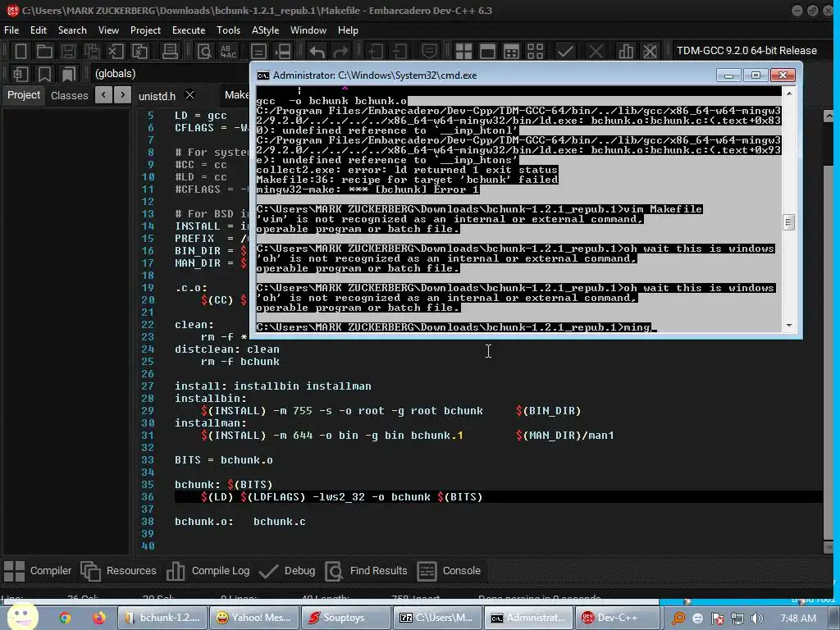Viewport: 840px width, 630px height.
Task: Click the Run window icon
Action: click(x=487, y=52)
